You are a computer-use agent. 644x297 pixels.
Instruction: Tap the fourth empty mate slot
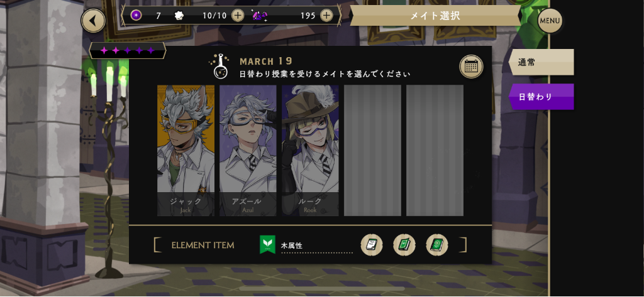click(372, 151)
